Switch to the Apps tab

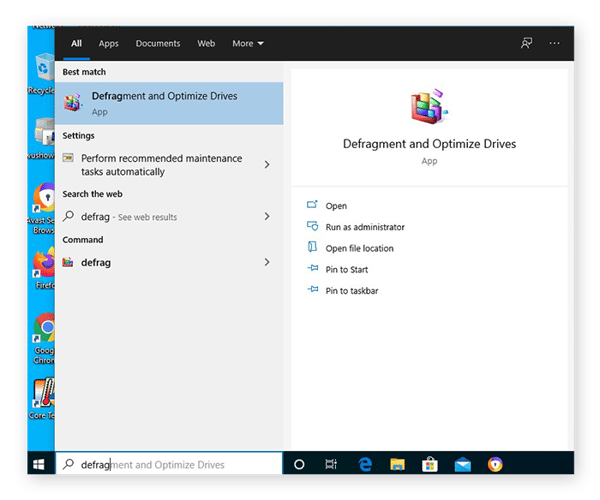pos(108,44)
